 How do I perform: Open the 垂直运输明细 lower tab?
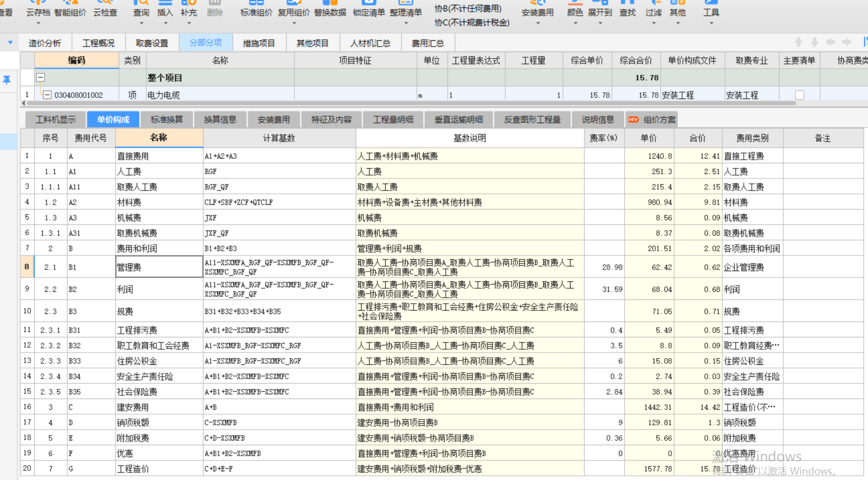pyautogui.click(x=459, y=119)
